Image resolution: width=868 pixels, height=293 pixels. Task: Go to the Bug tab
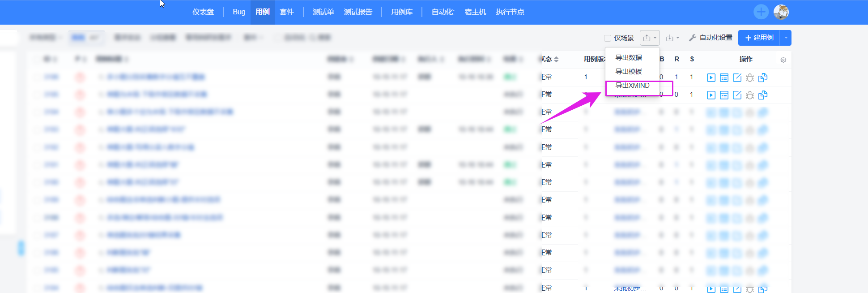coord(239,12)
